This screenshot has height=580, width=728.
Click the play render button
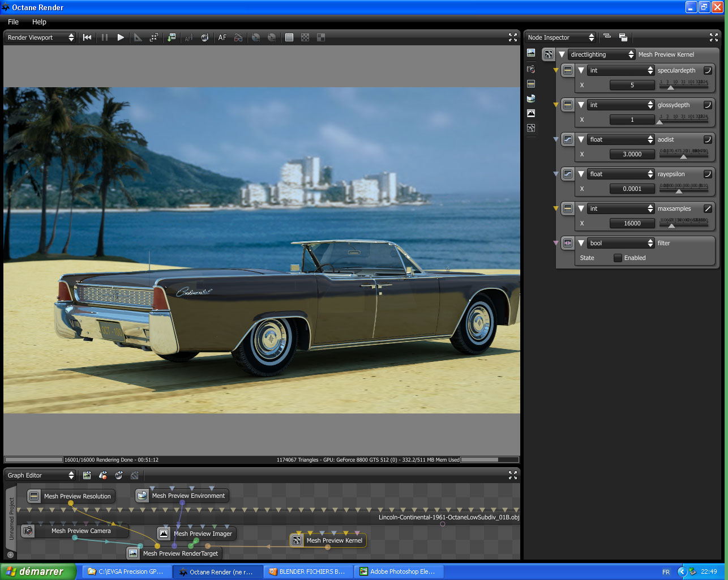[x=121, y=37]
